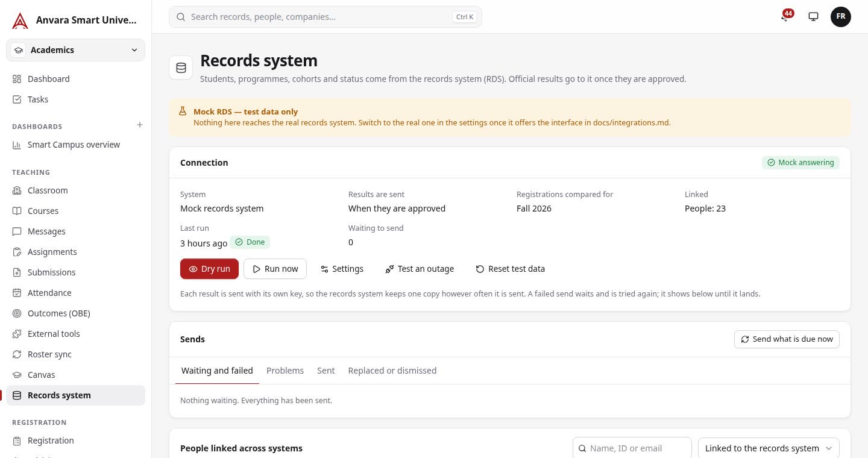This screenshot has width=868, height=458.
Task: Switch to the Problems tab
Action: [285, 371]
